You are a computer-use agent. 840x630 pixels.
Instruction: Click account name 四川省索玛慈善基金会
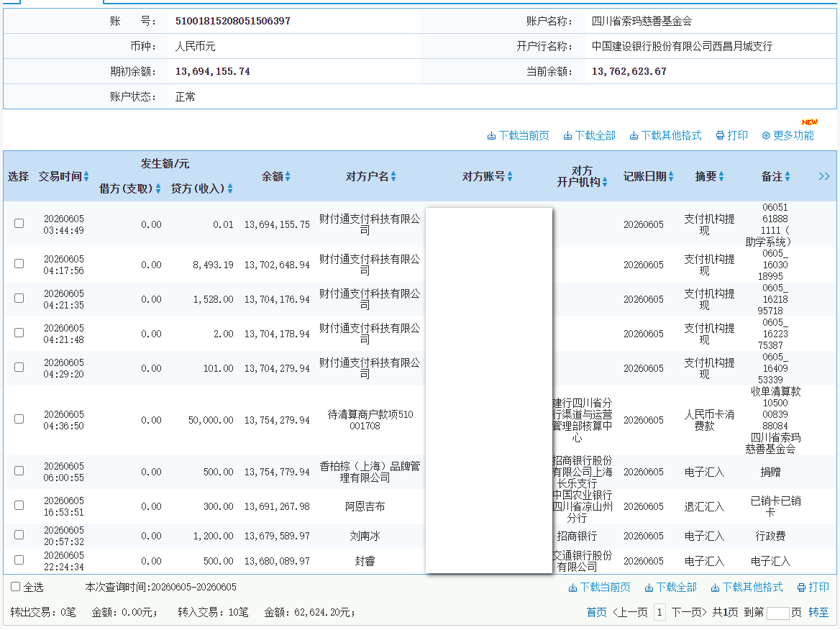[642, 21]
